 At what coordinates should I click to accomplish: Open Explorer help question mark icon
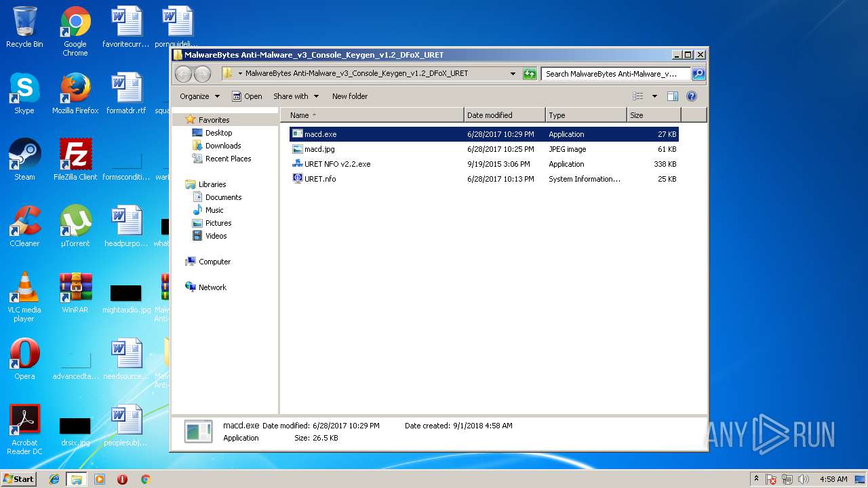[692, 96]
